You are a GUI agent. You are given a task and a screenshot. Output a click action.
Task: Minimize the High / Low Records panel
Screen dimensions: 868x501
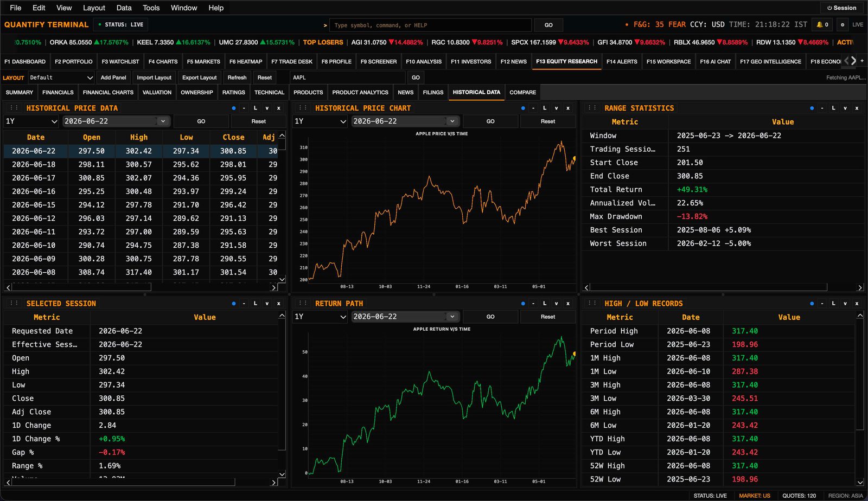pyautogui.click(x=822, y=303)
